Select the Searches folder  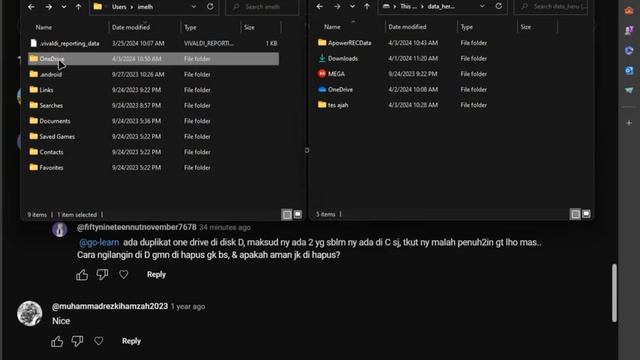tap(153, 105)
